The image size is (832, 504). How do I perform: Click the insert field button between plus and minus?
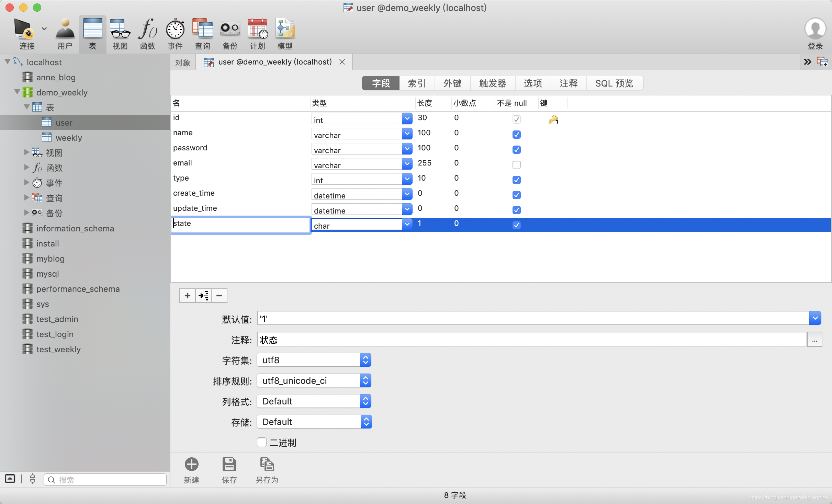203,296
